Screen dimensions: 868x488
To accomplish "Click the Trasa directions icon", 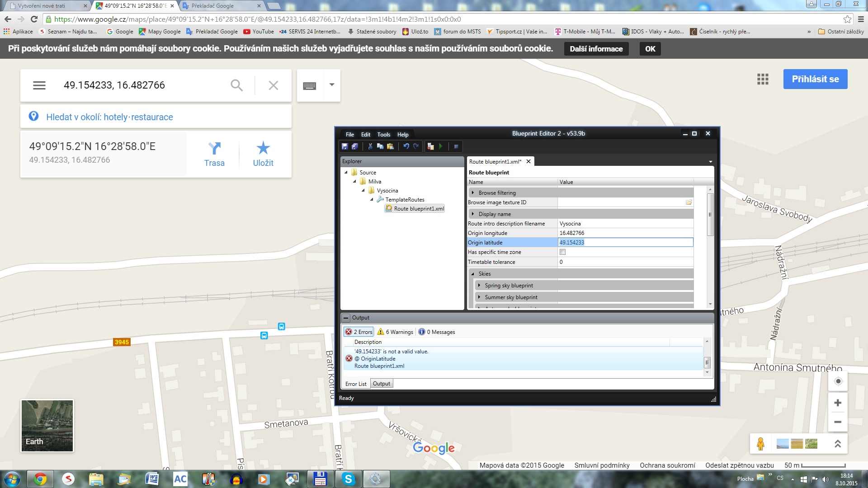I will point(214,148).
